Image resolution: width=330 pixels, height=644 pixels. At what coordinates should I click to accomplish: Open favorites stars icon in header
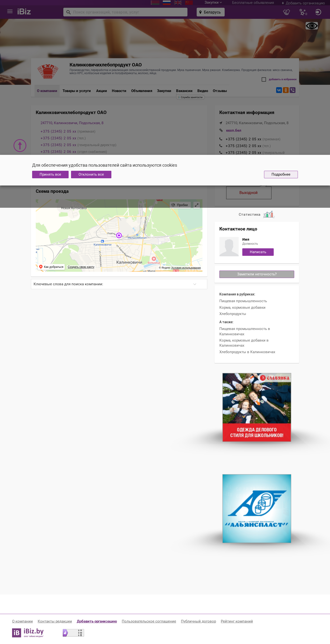pyautogui.click(x=303, y=12)
